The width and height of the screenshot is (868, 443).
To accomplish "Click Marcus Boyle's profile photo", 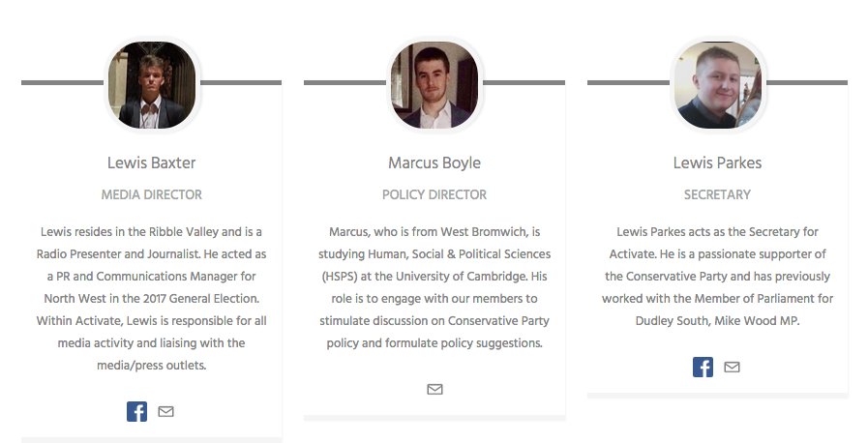I will click(x=434, y=85).
